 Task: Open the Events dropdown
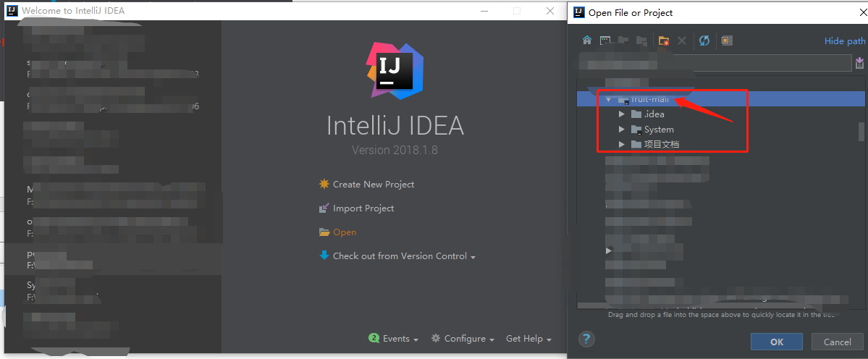[394, 339]
